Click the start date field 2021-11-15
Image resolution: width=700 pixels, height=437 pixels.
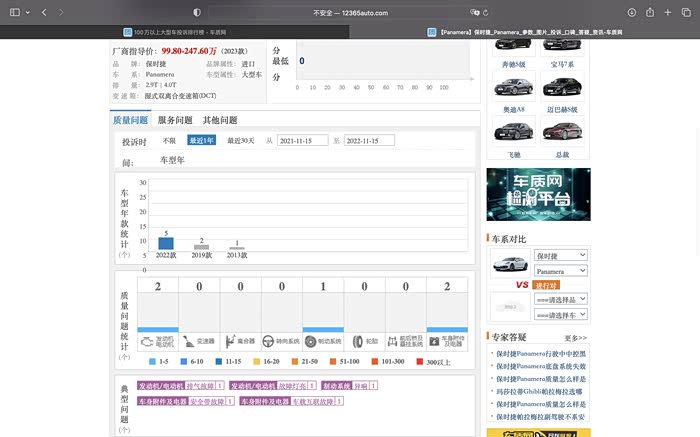point(302,141)
